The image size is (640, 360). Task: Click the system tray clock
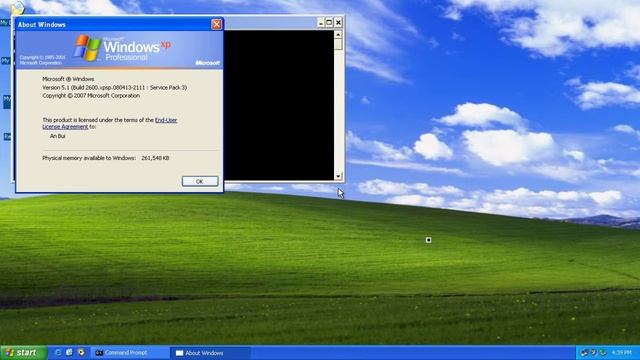(622, 352)
